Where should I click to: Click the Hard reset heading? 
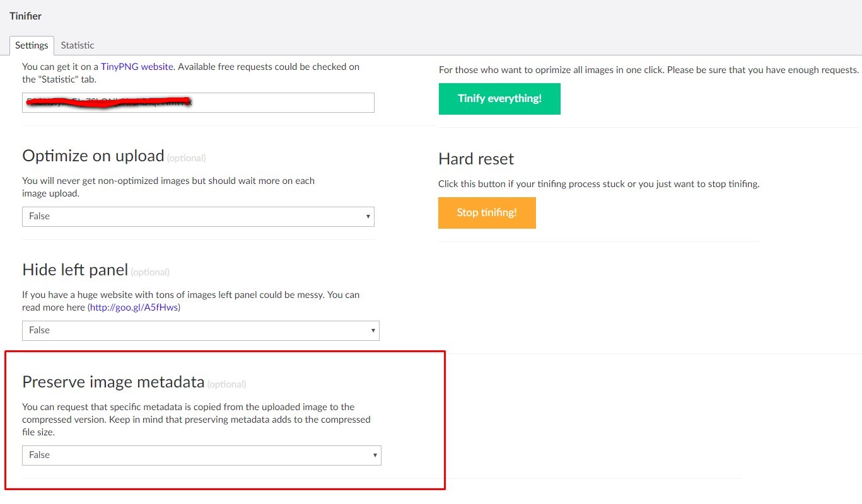point(476,159)
